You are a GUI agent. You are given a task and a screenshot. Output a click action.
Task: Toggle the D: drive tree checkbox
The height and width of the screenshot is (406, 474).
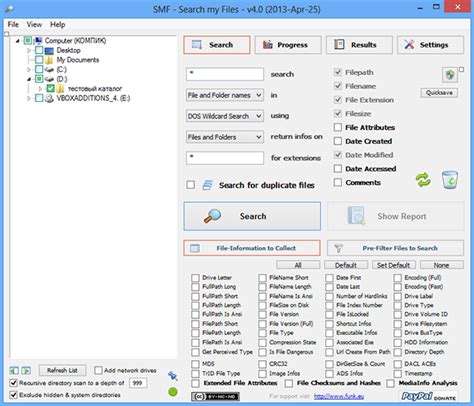[x=39, y=79]
